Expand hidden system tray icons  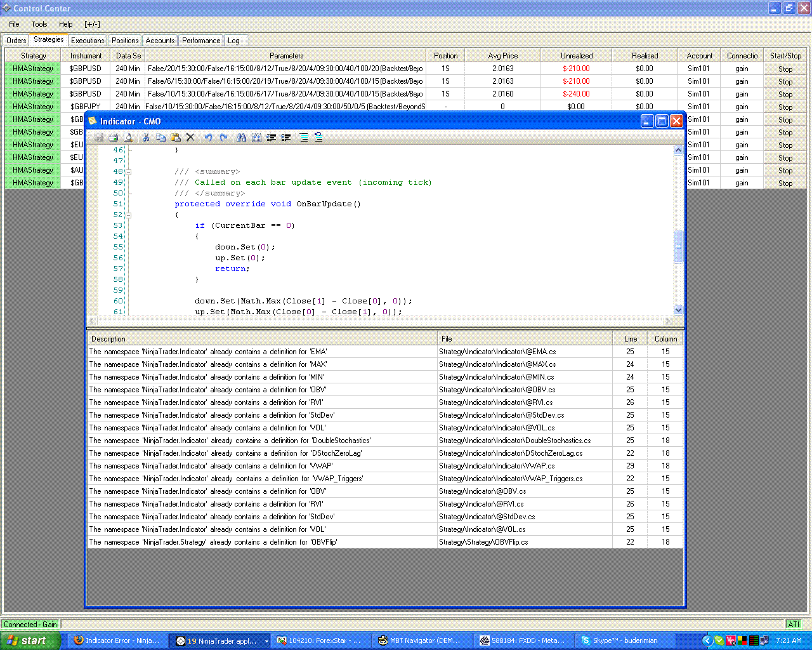(x=706, y=640)
